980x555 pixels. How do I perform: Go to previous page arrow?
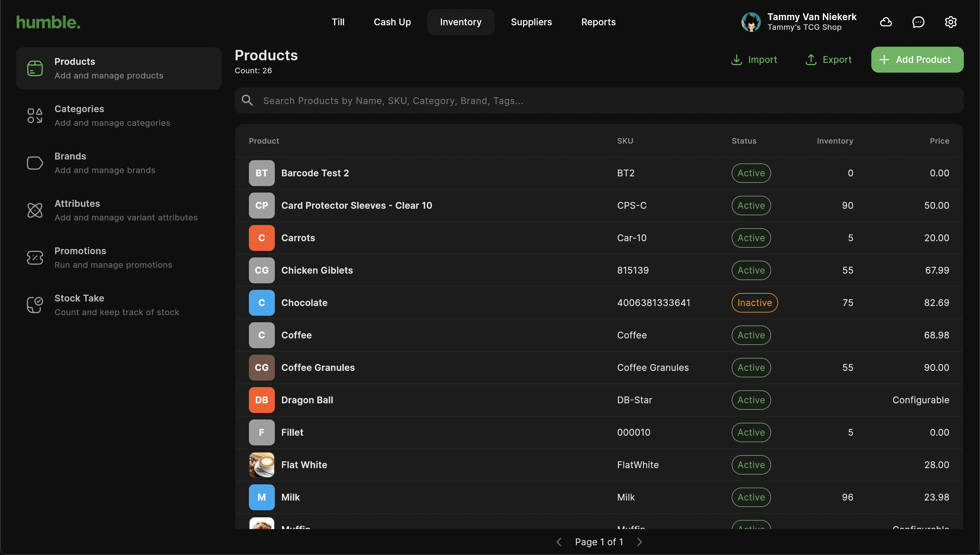click(559, 542)
